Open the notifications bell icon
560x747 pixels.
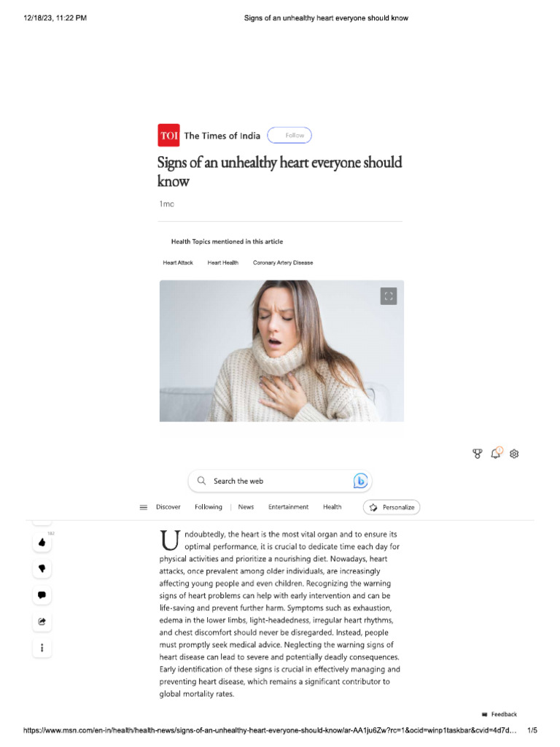coord(496,452)
